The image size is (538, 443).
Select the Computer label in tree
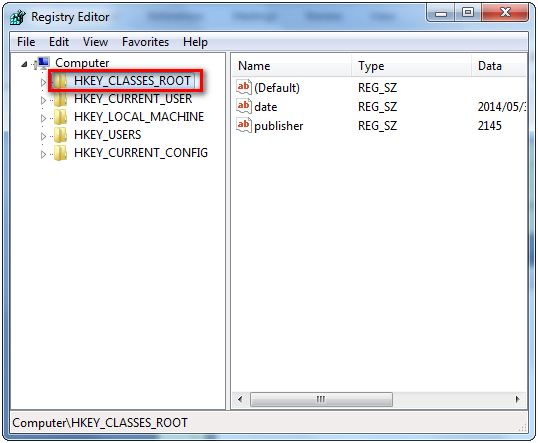pos(82,63)
